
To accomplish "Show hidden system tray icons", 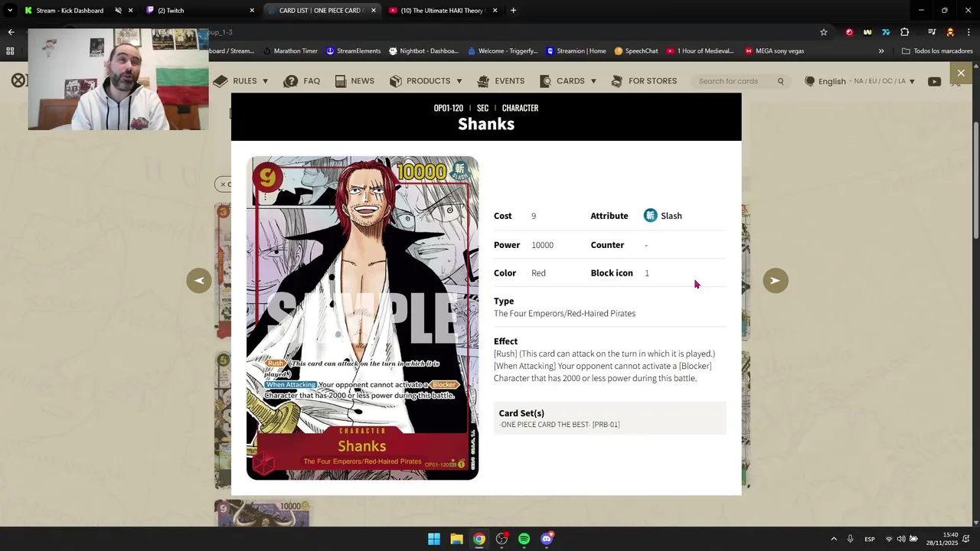I will click(834, 540).
